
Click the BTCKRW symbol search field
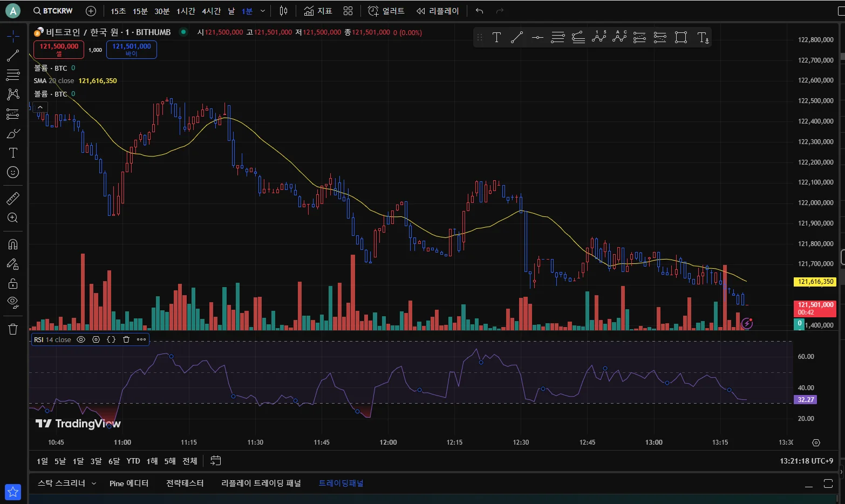pos(53,11)
